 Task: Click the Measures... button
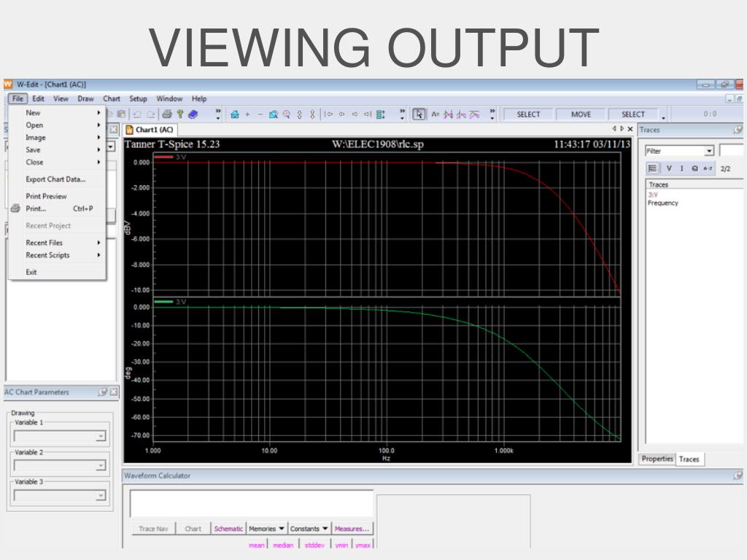tap(352, 529)
